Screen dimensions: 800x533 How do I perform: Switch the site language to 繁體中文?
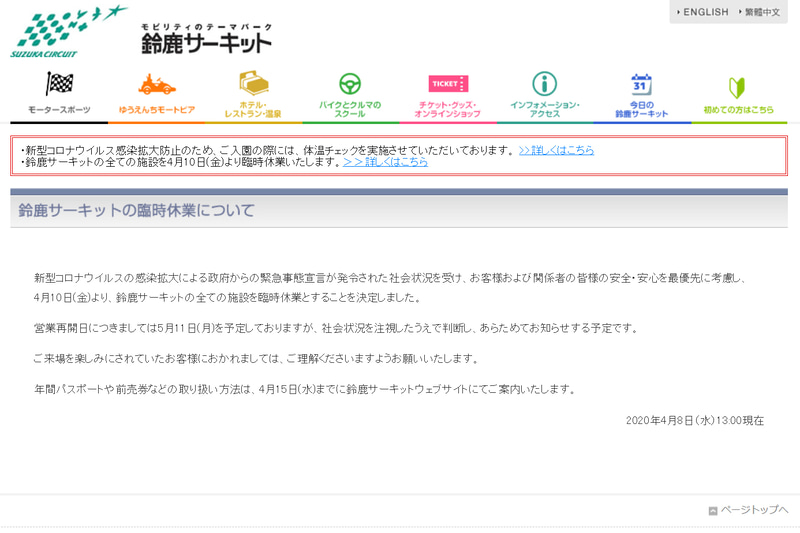point(760,12)
